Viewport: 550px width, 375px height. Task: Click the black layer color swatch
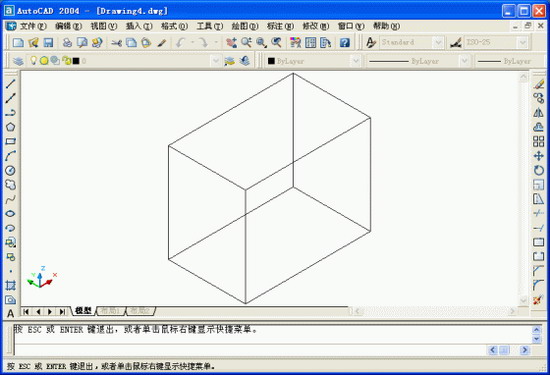(x=76, y=61)
